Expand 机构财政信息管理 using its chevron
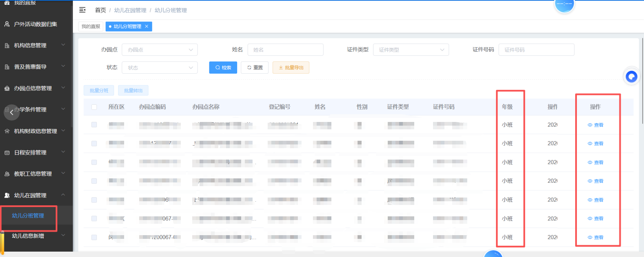This screenshot has width=644, height=257. [63, 130]
